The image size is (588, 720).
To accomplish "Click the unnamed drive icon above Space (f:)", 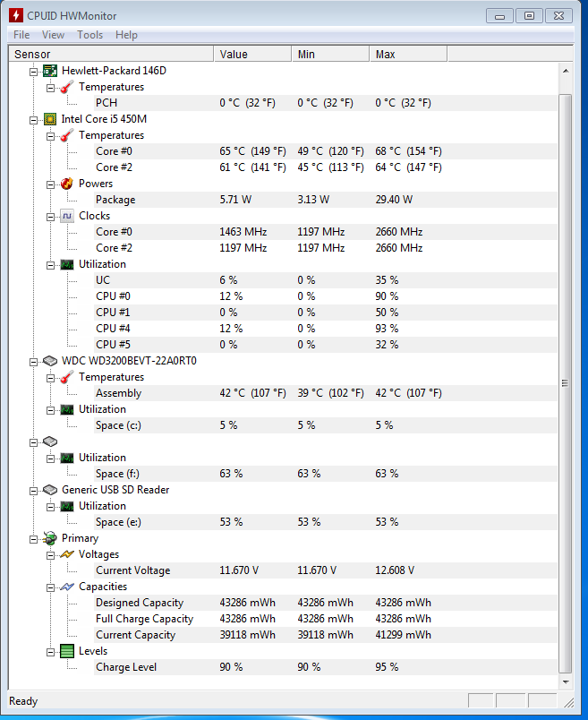I will (49, 441).
